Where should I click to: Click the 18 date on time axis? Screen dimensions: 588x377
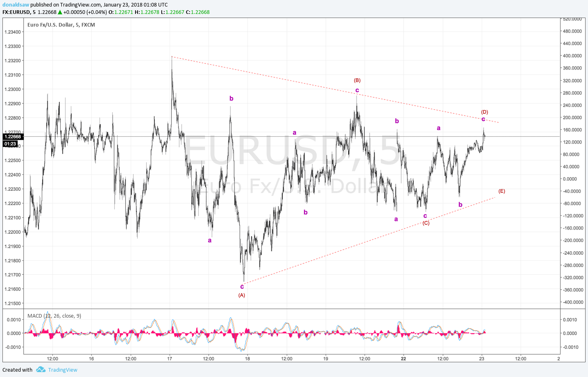click(x=247, y=359)
